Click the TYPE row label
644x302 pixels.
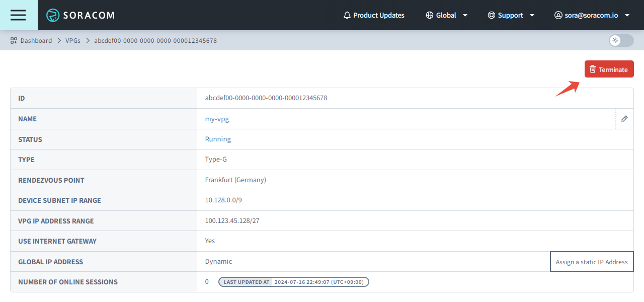pos(26,160)
